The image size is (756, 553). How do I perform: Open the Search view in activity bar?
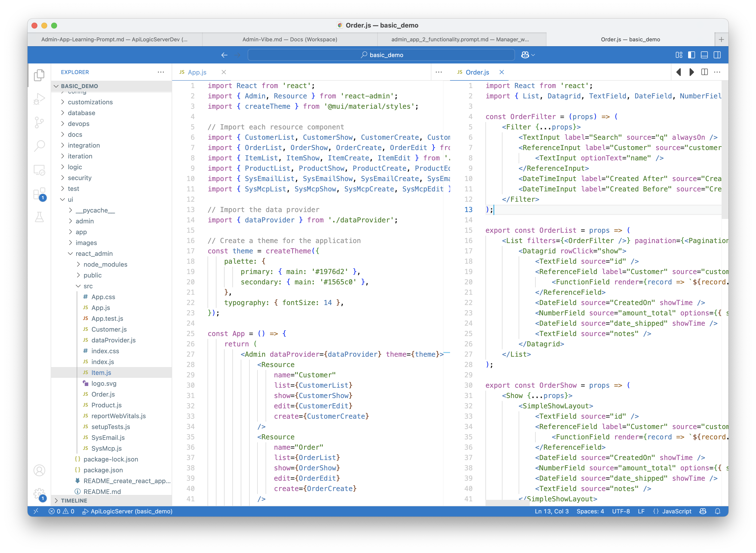tap(39, 146)
